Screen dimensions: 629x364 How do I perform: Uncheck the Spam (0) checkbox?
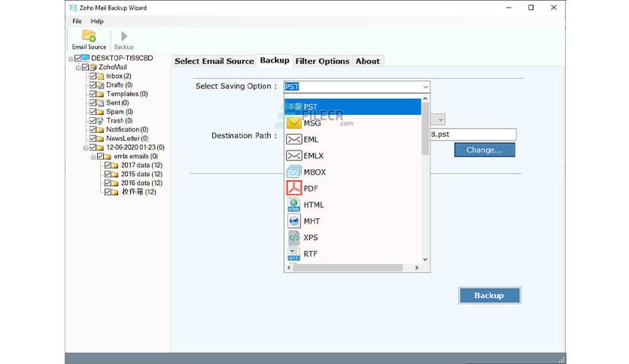click(x=93, y=112)
